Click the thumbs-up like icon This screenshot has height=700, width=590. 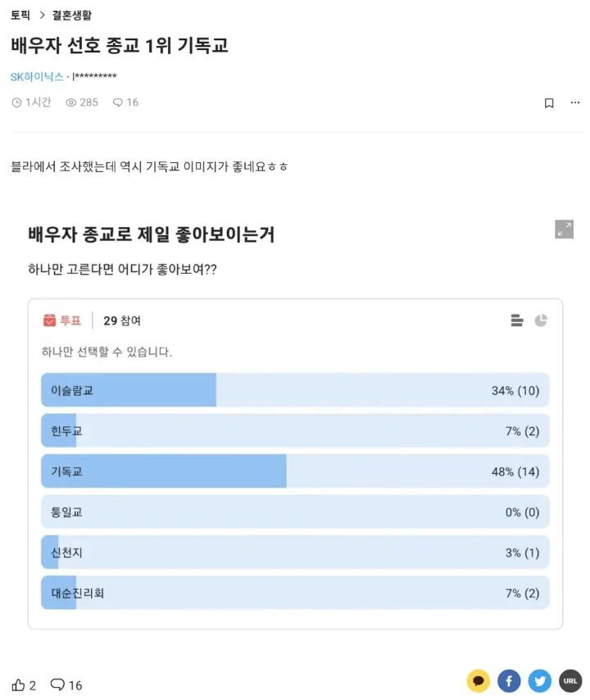point(21,684)
